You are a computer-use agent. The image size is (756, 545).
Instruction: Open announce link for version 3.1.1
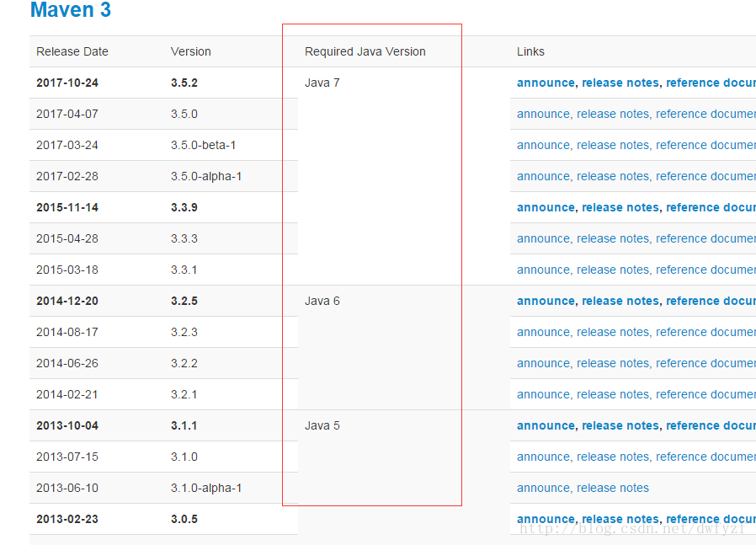546,426
